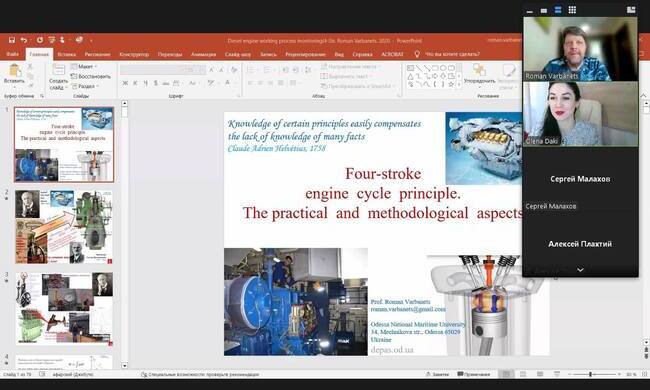Viewport: 650px width, 390px height.
Task: Click the Восстановить reset button
Action: [x=90, y=76]
